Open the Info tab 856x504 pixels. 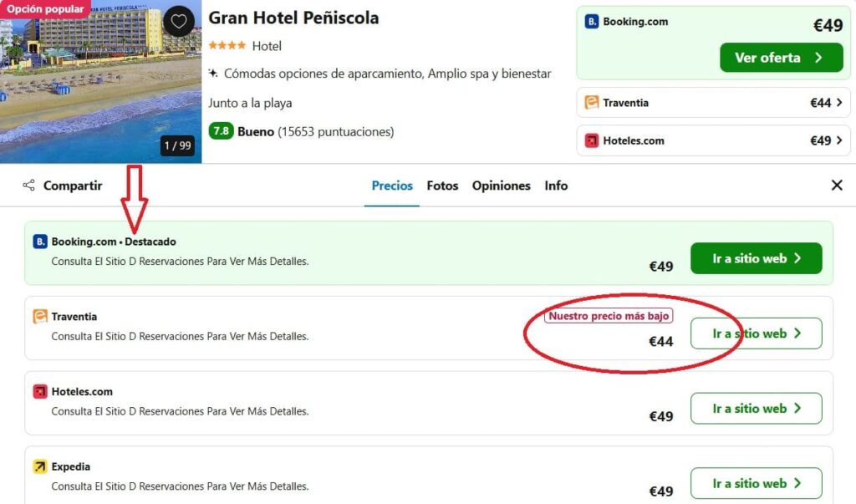556,186
